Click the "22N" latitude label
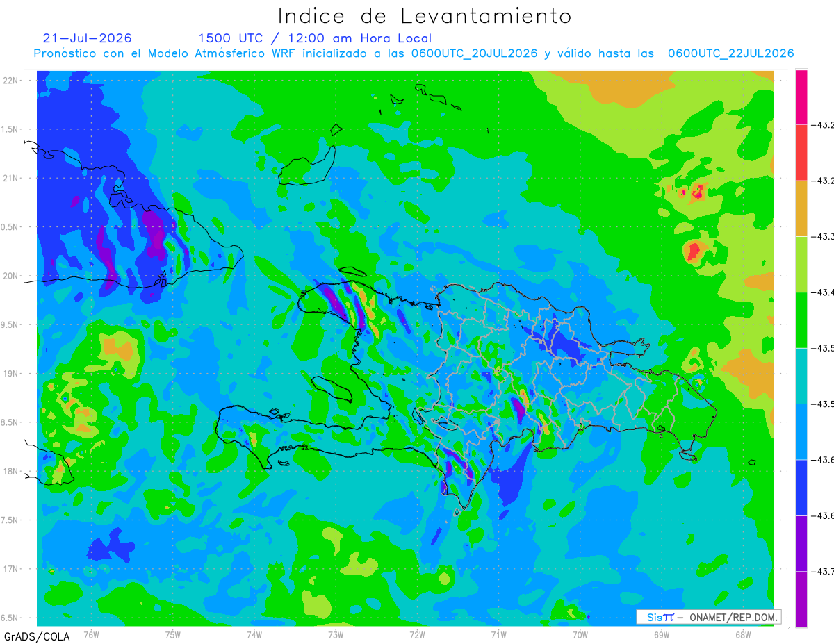This screenshot has height=644, width=834. [10, 80]
